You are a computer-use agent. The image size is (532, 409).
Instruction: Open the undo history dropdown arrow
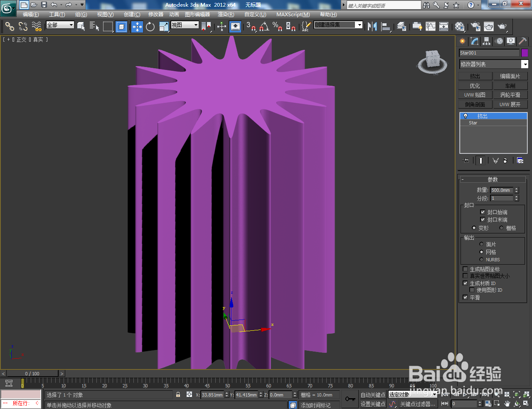pos(62,5)
